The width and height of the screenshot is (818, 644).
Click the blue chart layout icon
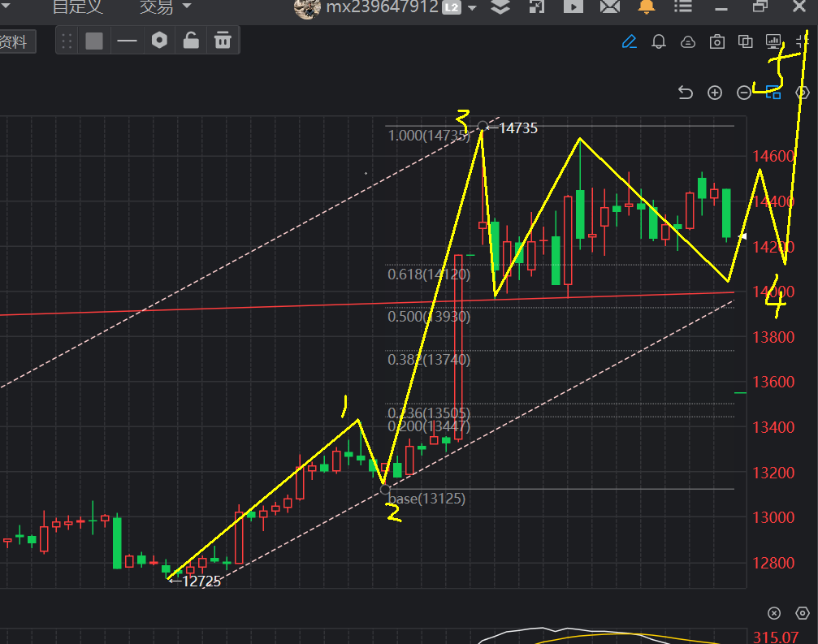tap(773, 93)
